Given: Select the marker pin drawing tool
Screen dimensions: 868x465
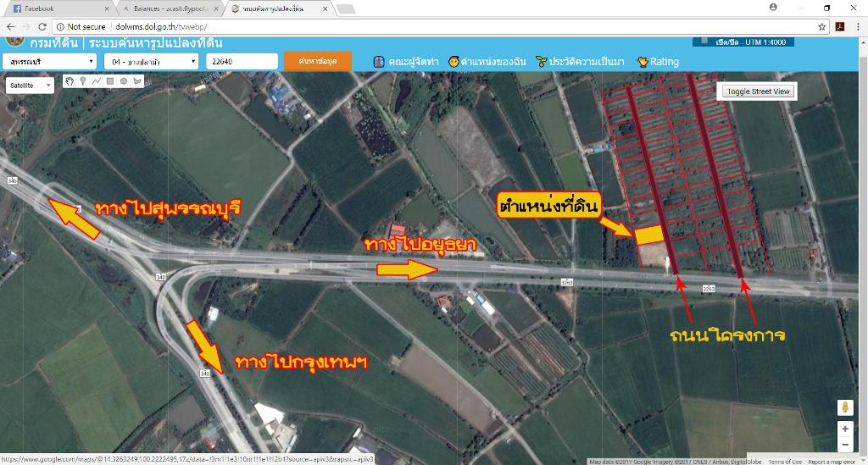Looking at the screenshot, I should click(83, 81).
